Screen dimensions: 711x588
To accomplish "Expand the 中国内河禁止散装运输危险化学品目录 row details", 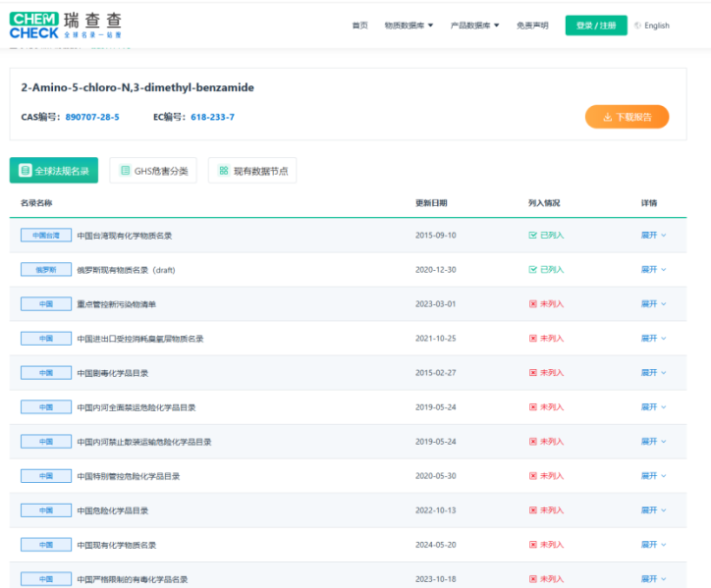I will click(x=653, y=442).
